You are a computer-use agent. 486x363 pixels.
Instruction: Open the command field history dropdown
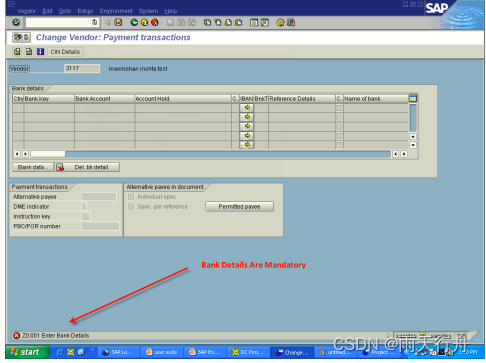click(x=95, y=22)
